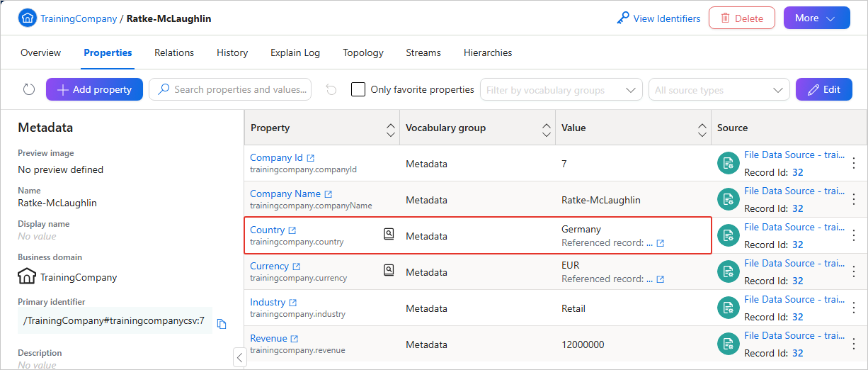Click glossary lookup icon in Country row
868x370 pixels.
pyautogui.click(x=389, y=233)
